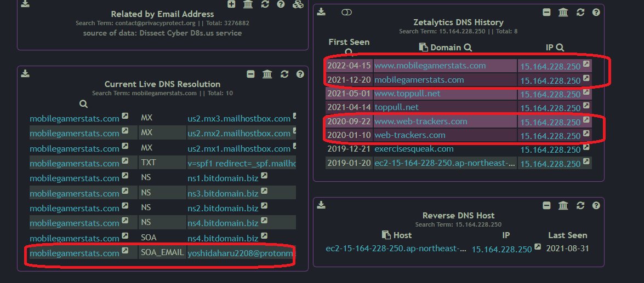Open help for Reverse DNS Host panel
The image size is (644, 283).
pos(596,205)
